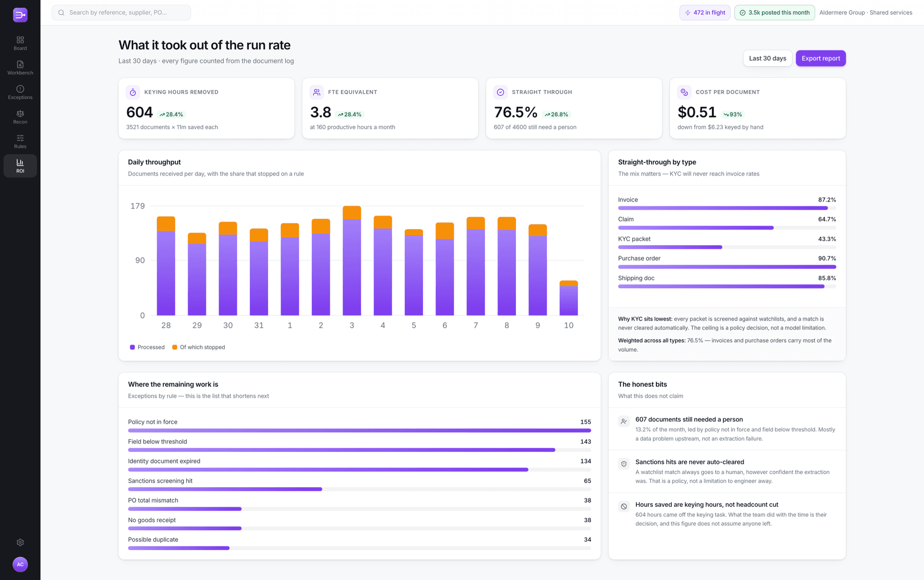Screen dimensions: 924x580
Task: Focus the search by reference field
Action: coord(121,13)
